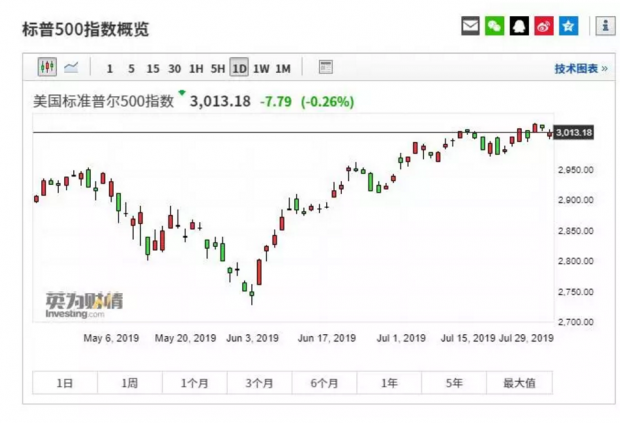Choose the 1周 time range tab
Screen dimensions: 620x423
tap(130, 383)
